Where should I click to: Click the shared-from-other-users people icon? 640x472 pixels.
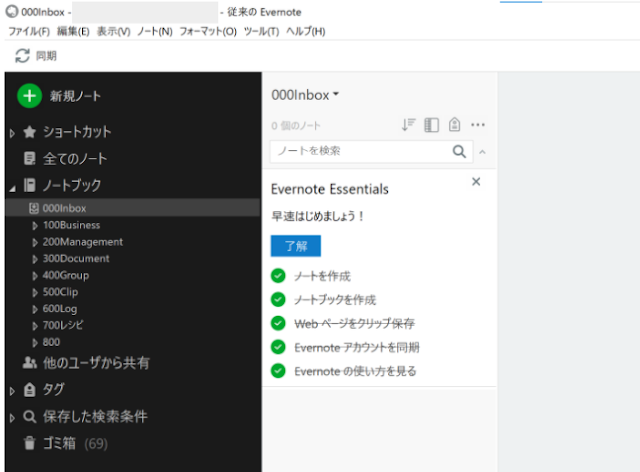tap(29, 363)
